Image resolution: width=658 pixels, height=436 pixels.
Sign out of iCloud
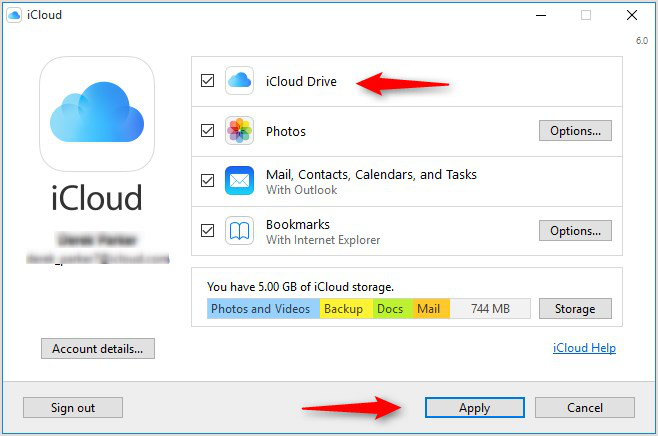pyautogui.click(x=73, y=408)
